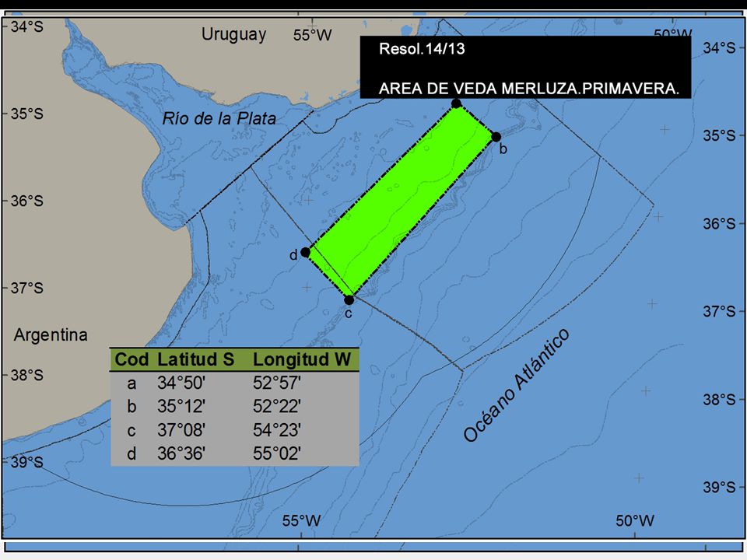This screenshot has height=560, width=747.
Task: Click vertex point a marker near the title box
Action: [x=457, y=103]
